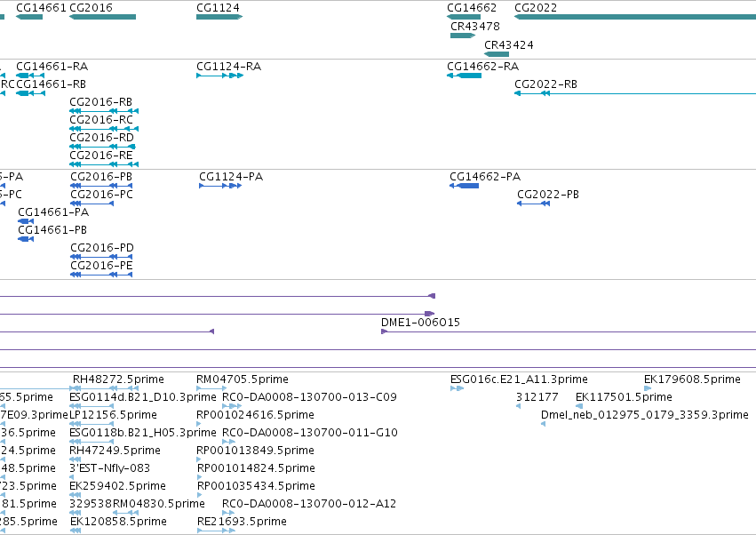
Task: Select the CG1124 gene bar
Action: pyautogui.click(x=219, y=17)
